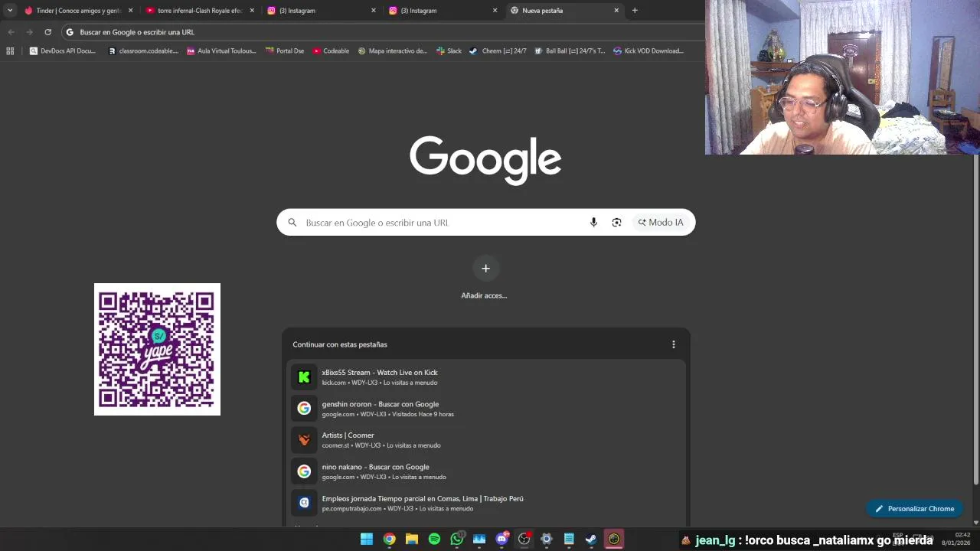Open the Windows Start menu

367,539
